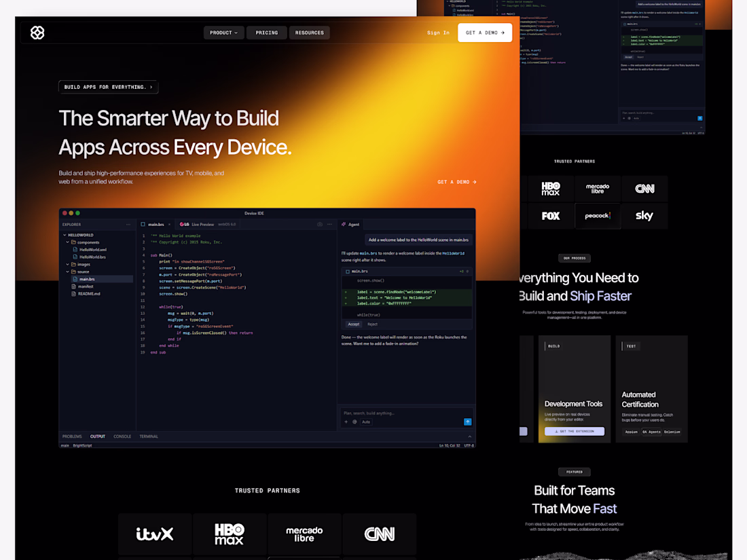The height and width of the screenshot is (560, 747).
Task: Open the Pricing nav item
Action: point(267,33)
